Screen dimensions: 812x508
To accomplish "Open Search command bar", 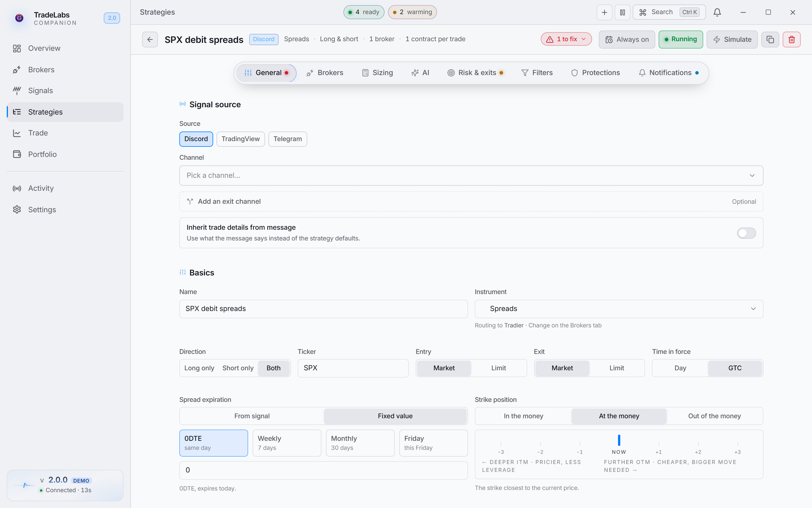I will click(669, 12).
